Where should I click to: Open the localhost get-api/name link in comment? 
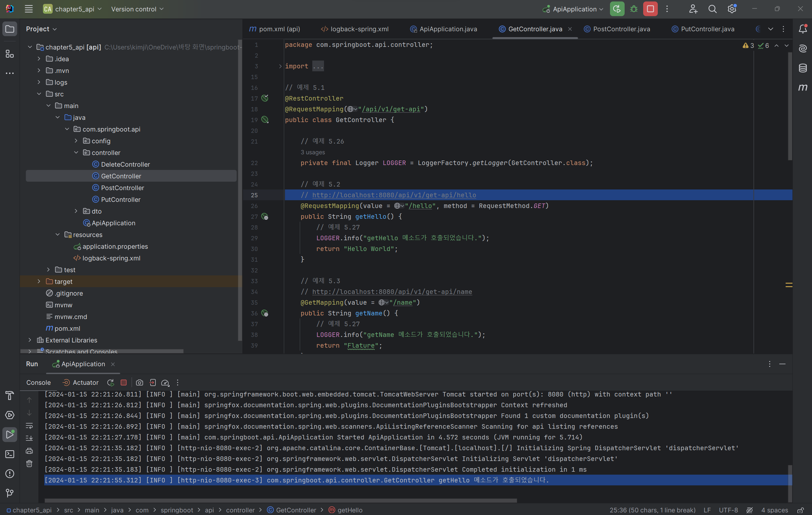pyautogui.click(x=392, y=292)
